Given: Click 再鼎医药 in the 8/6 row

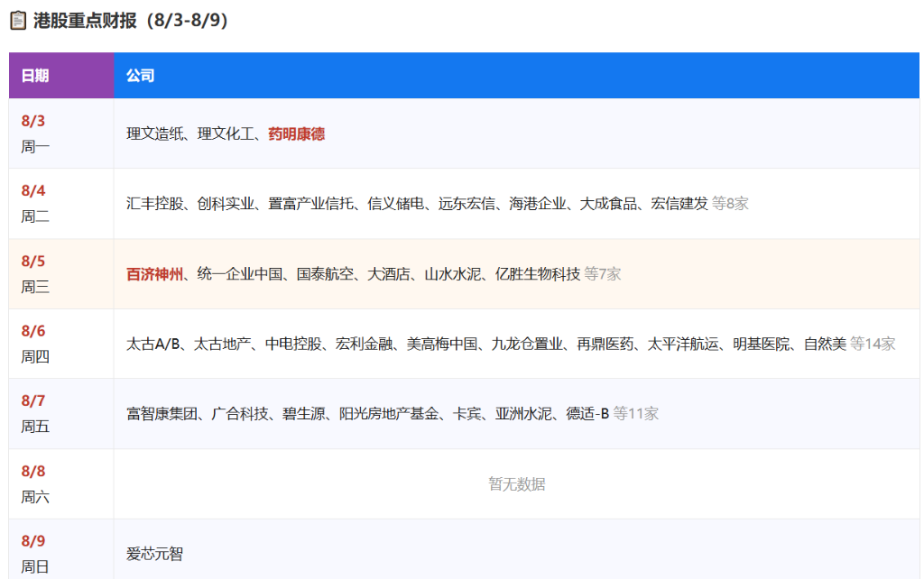Looking at the screenshot, I should tap(605, 344).
